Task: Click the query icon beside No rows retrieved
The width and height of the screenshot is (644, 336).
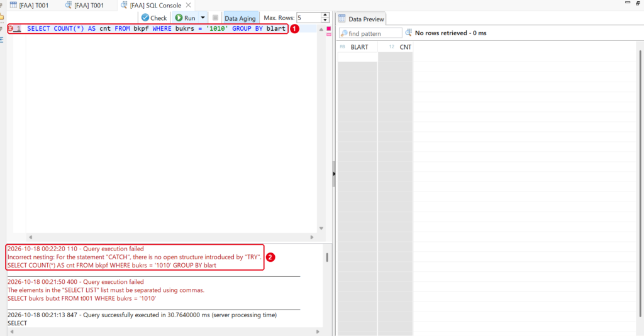Action: pyautogui.click(x=408, y=33)
